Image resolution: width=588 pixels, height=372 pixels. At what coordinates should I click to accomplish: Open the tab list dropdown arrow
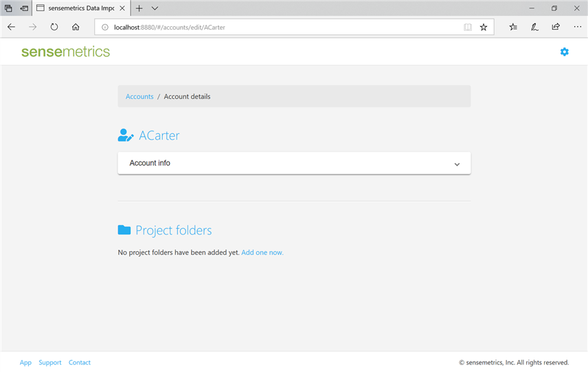[155, 8]
